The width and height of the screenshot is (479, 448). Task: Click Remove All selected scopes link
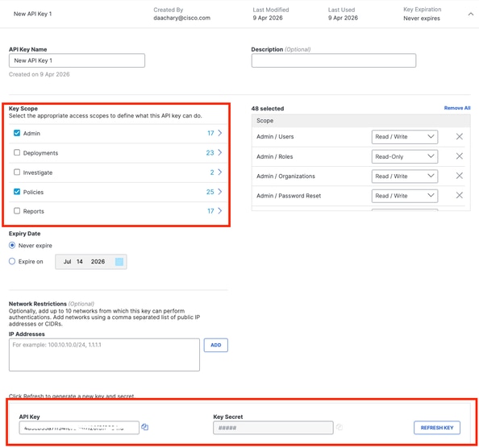[457, 108]
